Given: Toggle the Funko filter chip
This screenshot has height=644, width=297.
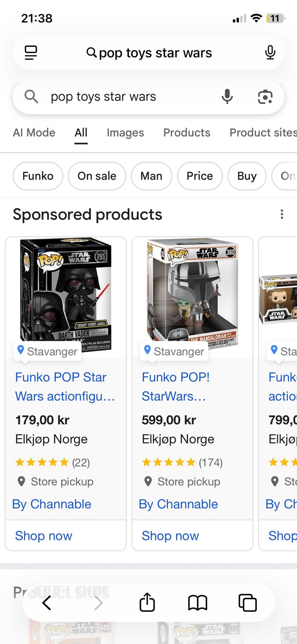Looking at the screenshot, I should point(38,176).
